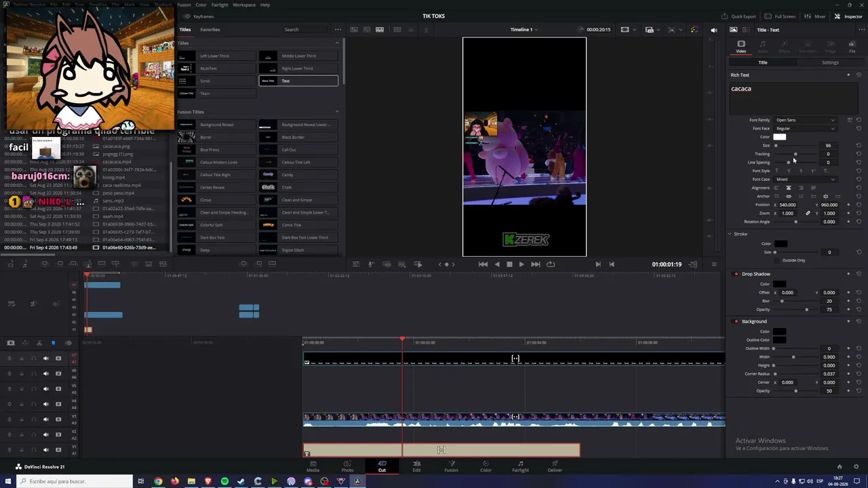Toggle the Background section enable dot
The height and width of the screenshot is (488, 868).
736,321
